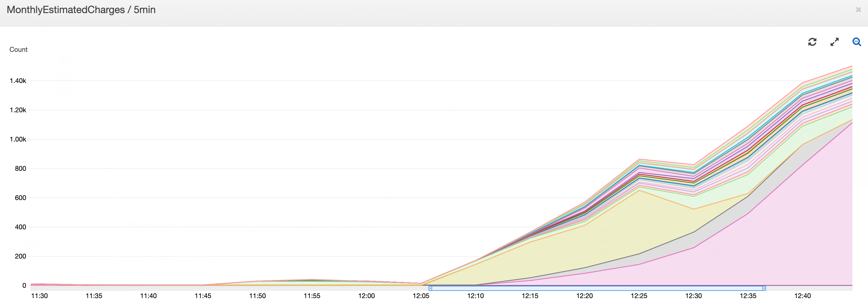Click the 12:15 x-axis label
Image resolution: width=868 pixels, height=307 pixels.
pyautogui.click(x=530, y=296)
